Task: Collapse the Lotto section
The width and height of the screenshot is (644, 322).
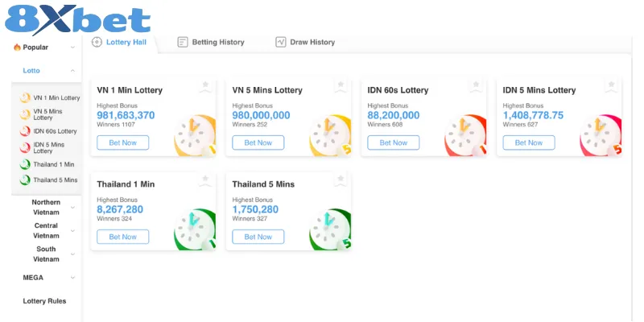Action: click(72, 71)
